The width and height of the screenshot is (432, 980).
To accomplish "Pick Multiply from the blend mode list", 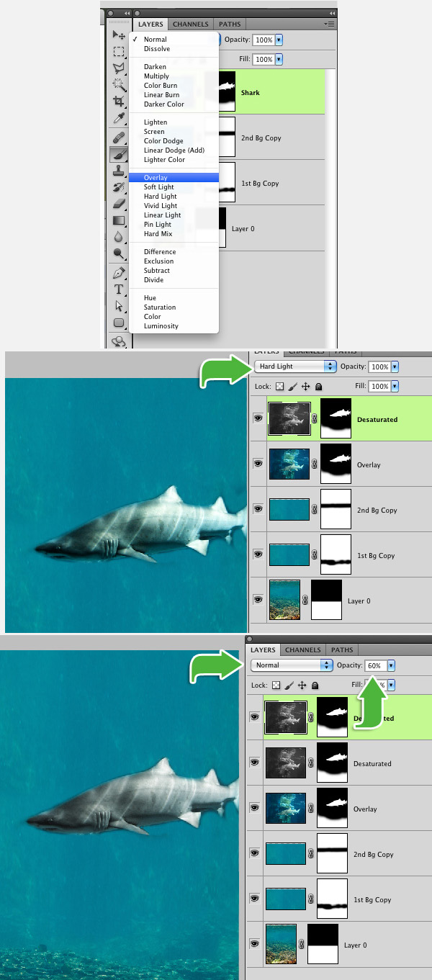I will [x=156, y=76].
